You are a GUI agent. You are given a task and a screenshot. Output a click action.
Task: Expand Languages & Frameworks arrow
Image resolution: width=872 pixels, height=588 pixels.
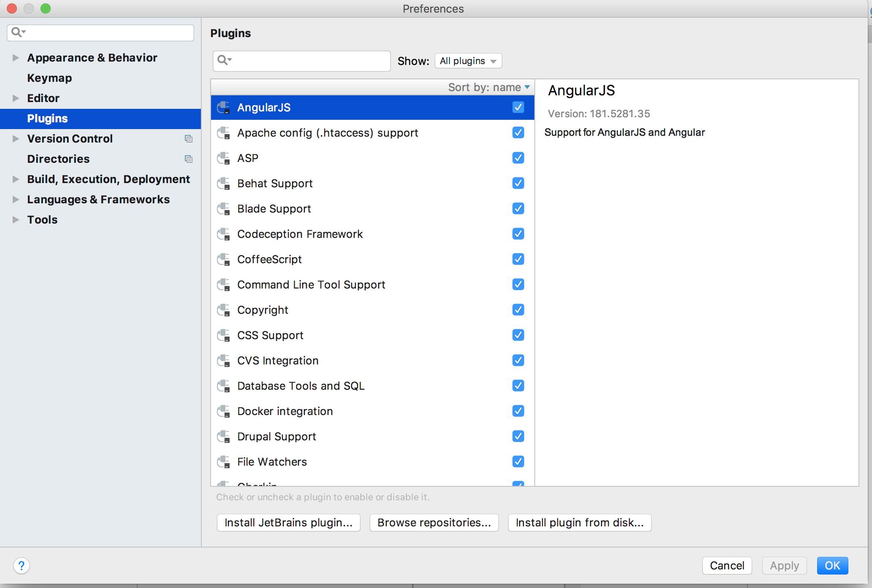(x=16, y=200)
